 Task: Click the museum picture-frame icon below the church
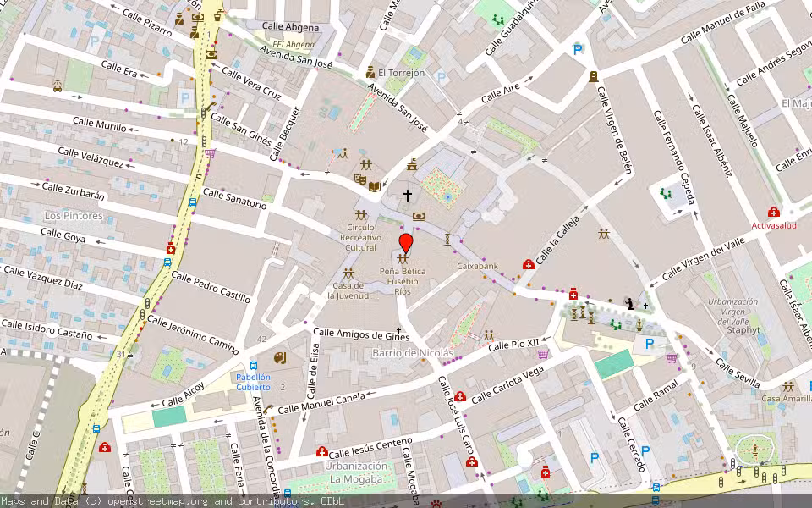click(x=419, y=216)
